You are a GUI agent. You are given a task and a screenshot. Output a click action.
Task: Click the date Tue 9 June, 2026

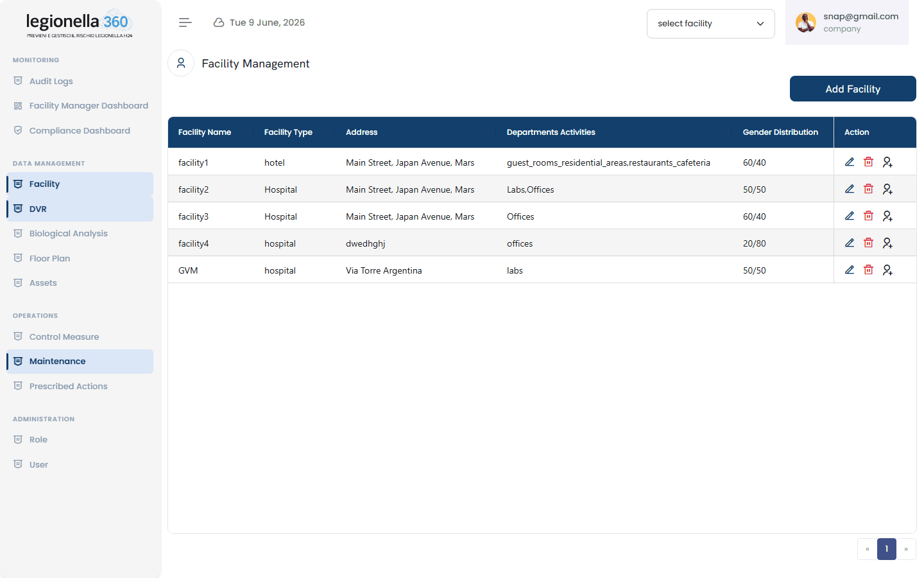click(267, 22)
